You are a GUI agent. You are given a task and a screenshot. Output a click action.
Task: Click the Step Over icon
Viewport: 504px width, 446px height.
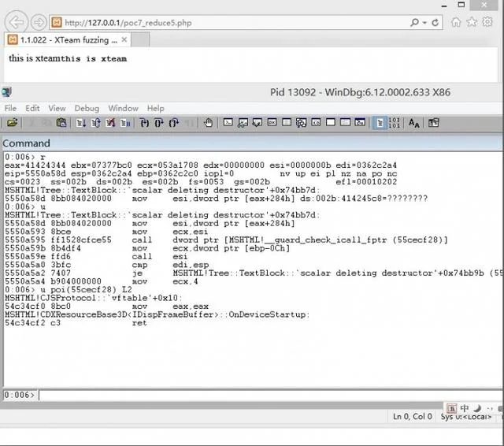[x=159, y=122]
